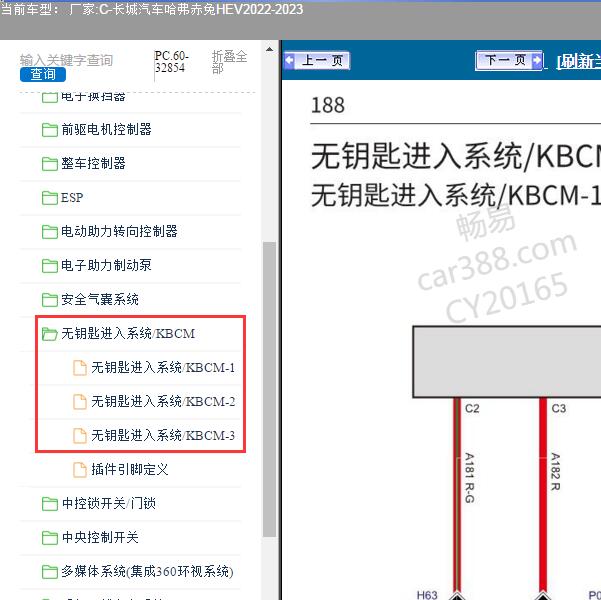Open the 前驱电机控制器 folder icon

[x=49, y=130]
